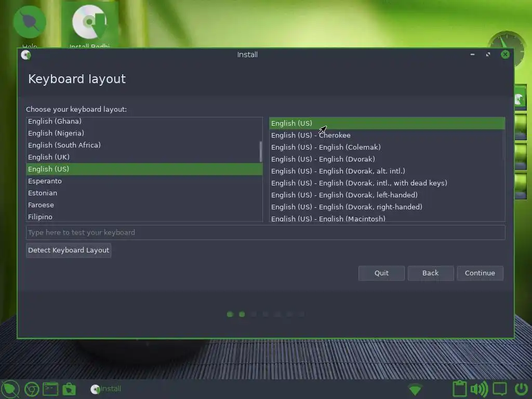Open the file manager launcher in the panel

tap(69, 389)
